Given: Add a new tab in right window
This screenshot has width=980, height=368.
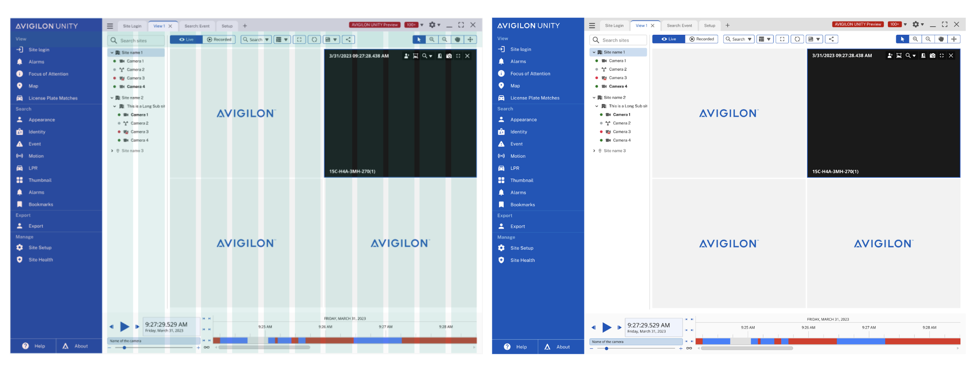Looking at the screenshot, I should tap(728, 25).
